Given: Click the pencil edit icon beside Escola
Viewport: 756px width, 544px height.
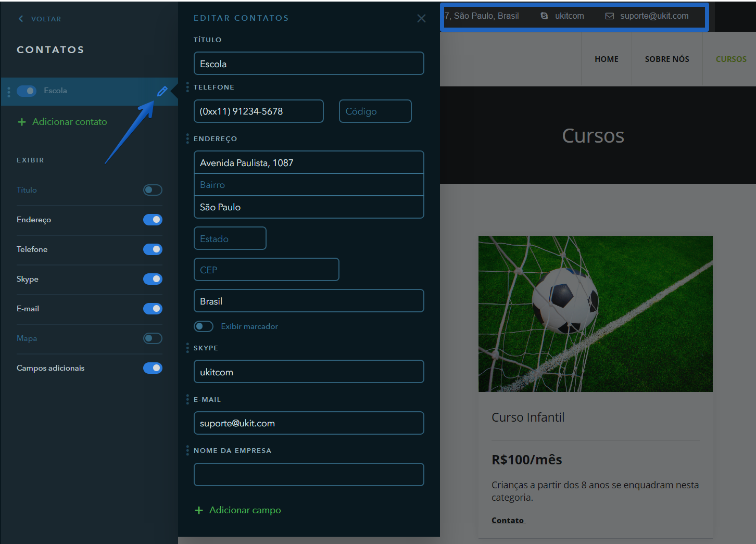Looking at the screenshot, I should coord(162,91).
